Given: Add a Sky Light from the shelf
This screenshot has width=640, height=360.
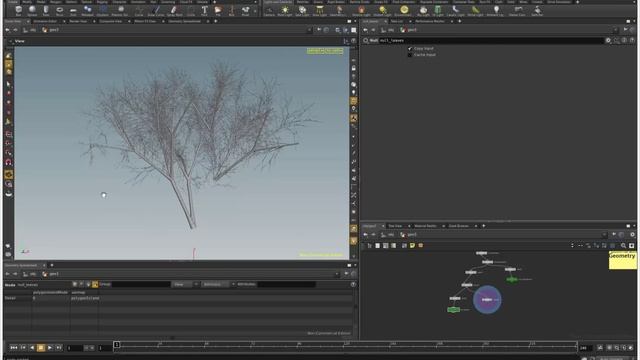Looking at the screenshot, I should pos(423,11).
